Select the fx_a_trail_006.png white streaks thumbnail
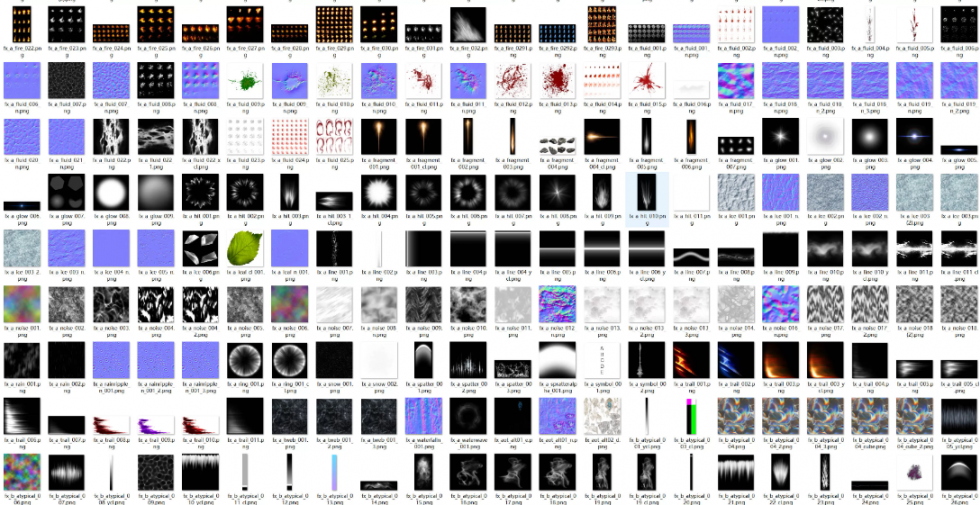Screen dimensions: 980x505 (22, 416)
